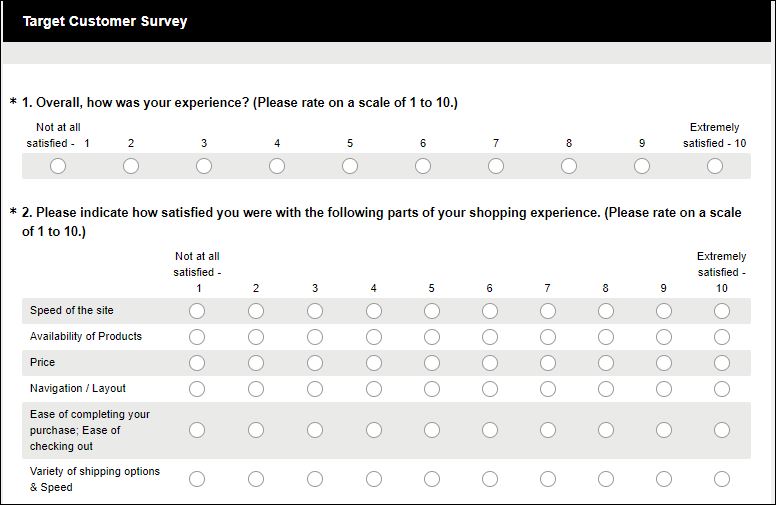This screenshot has width=776, height=505.
Task: Select 3 for overall experience
Action: (x=204, y=166)
